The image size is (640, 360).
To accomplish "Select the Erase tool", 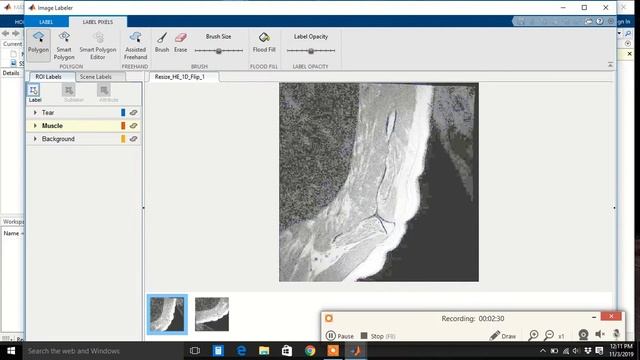I will tap(180, 42).
